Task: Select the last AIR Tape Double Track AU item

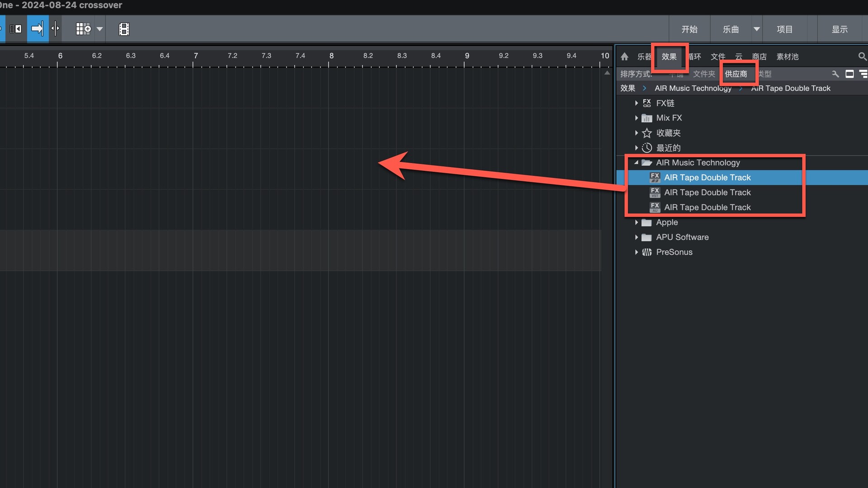Action: [x=707, y=207]
